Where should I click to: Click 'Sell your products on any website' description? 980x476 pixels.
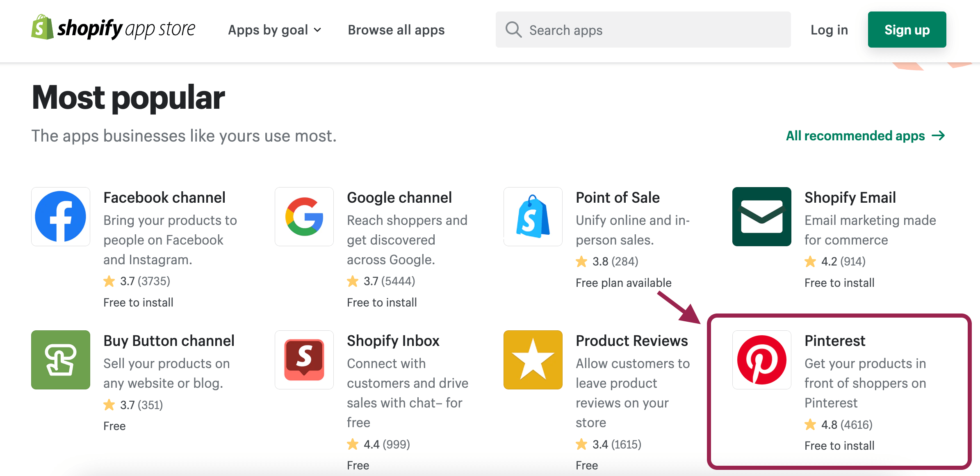point(166,373)
